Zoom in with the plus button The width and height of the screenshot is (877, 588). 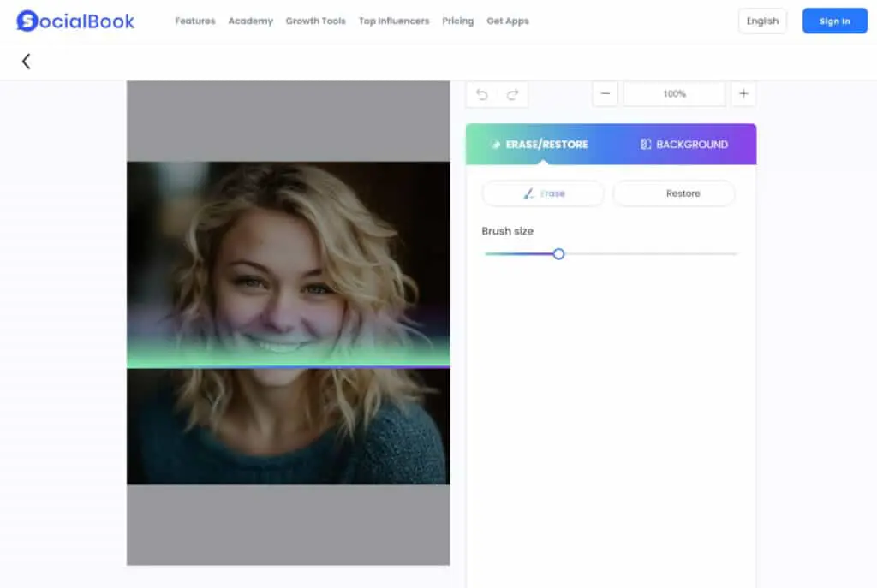coord(743,94)
